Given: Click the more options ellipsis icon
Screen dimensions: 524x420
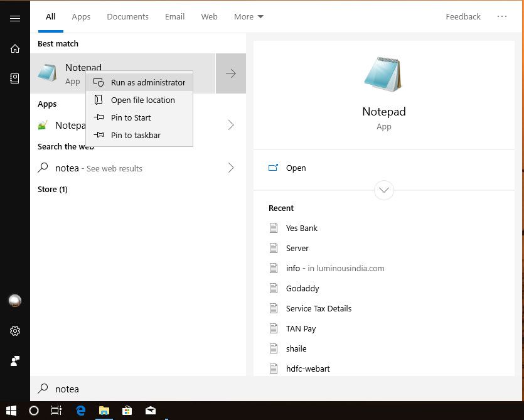Looking at the screenshot, I should [x=501, y=16].
